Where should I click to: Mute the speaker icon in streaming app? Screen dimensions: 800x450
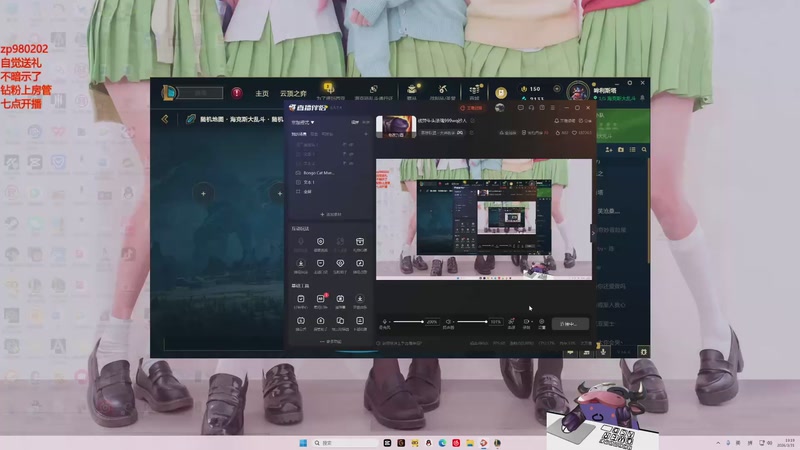pyautogui.click(x=448, y=321)
